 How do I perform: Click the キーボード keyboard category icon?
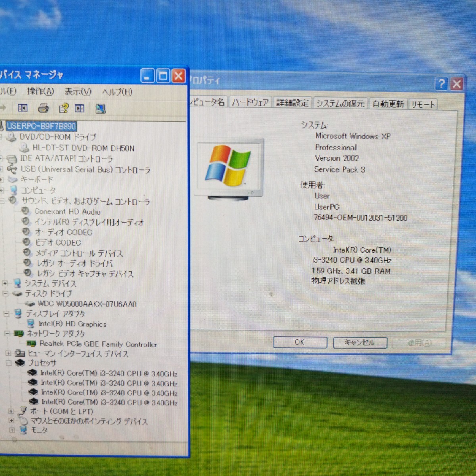tap(13, 180)
